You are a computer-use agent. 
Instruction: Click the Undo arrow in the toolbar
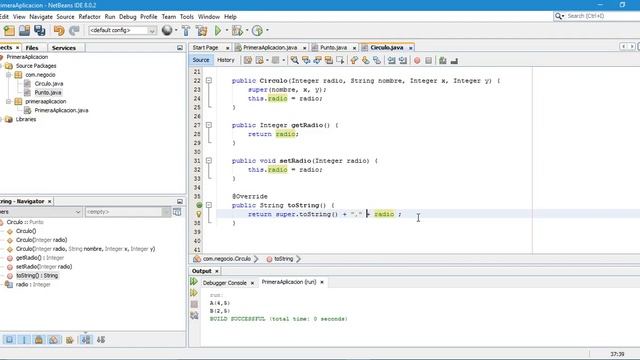[59, 31]
